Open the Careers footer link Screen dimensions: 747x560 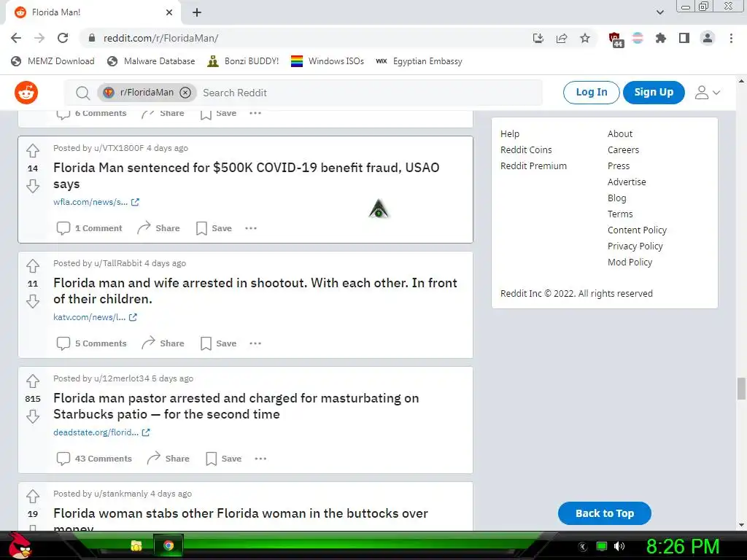pyautogui.click(x=623, y=150)
